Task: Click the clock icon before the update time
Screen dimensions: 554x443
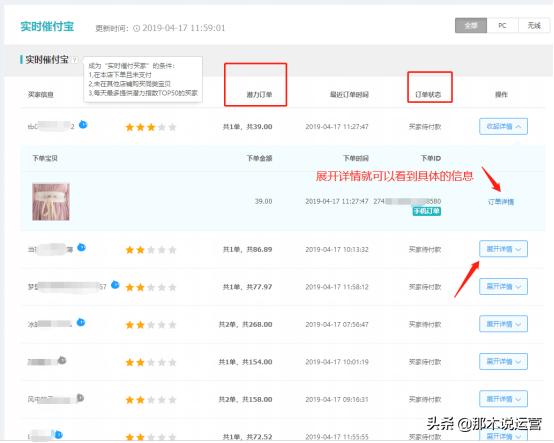Action: click(136, 28)
